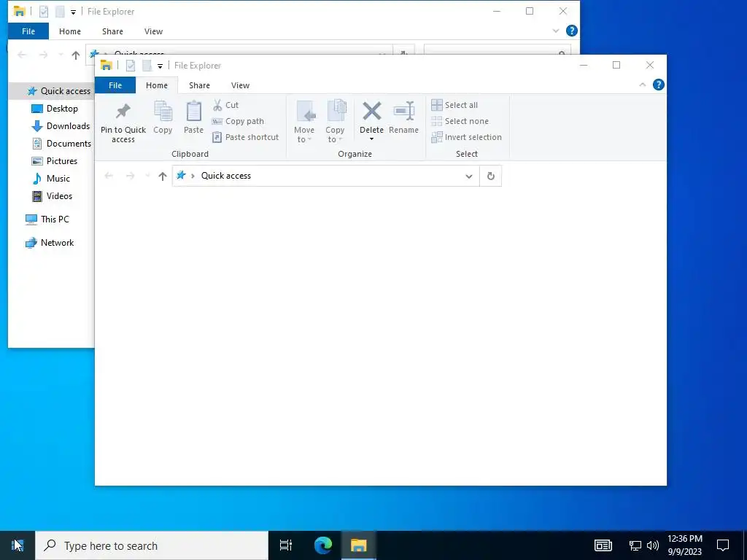Click Copy path in Clipboard group

click(238, 121)
